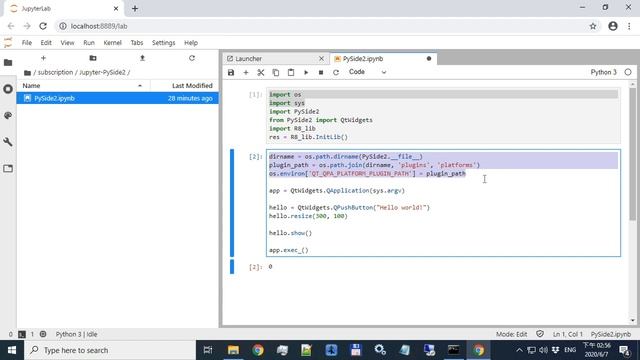Refresh the file list

point(192,58)
